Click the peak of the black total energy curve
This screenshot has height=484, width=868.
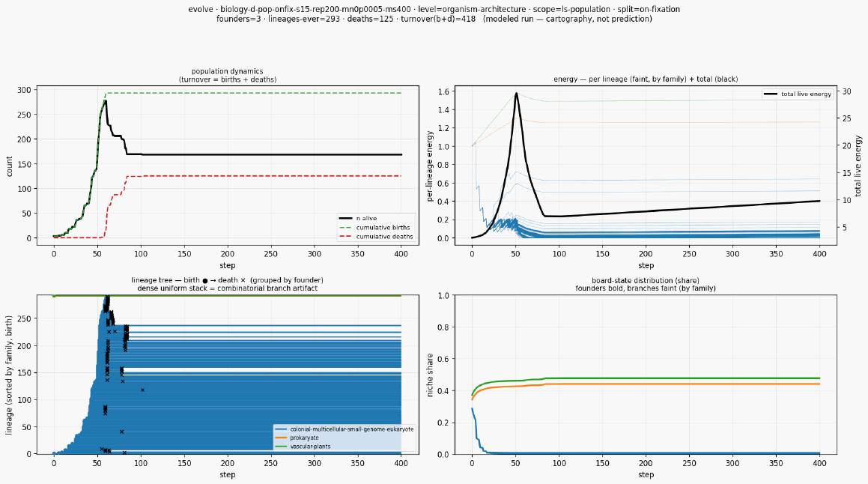(x=516, y=94)
